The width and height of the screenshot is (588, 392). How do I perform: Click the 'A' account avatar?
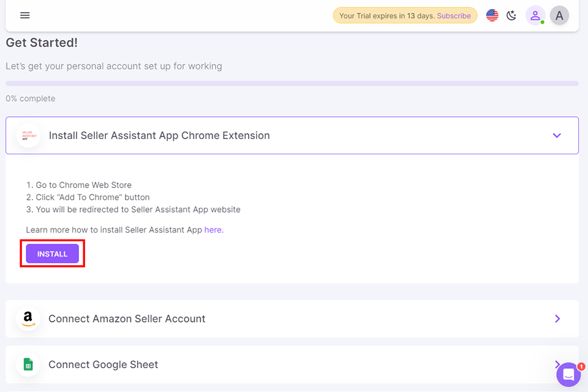[x=559, y=15]
